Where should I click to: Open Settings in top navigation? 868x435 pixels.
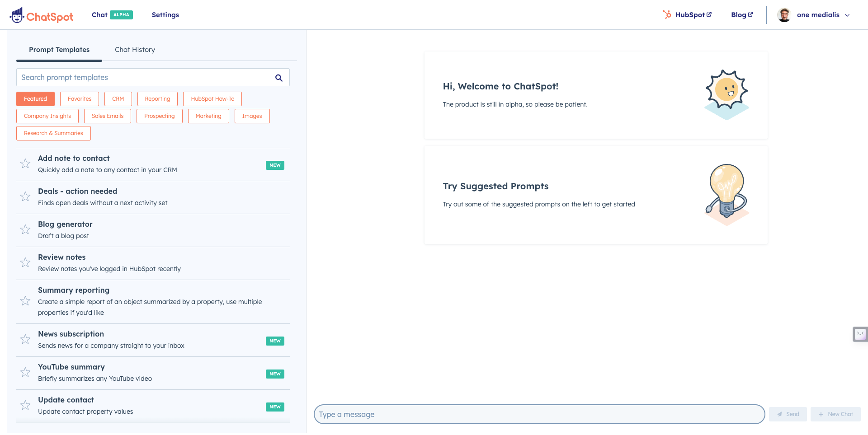[x=165, y=15]
